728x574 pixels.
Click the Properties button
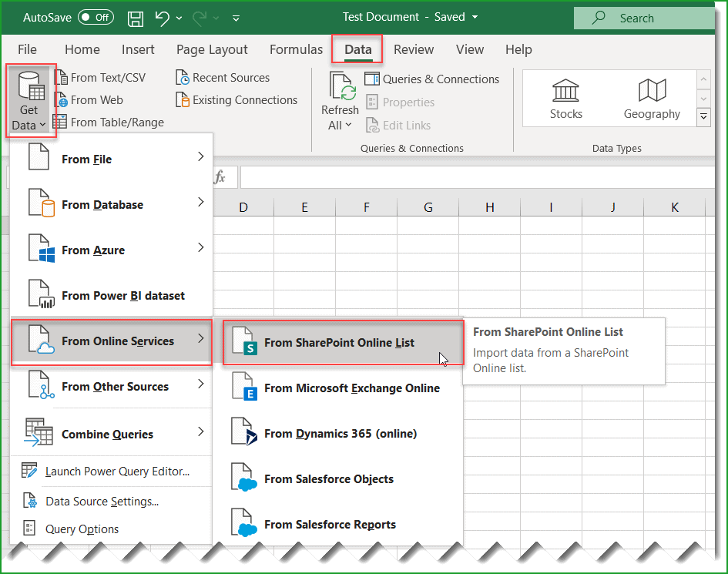tap(401, 102)
